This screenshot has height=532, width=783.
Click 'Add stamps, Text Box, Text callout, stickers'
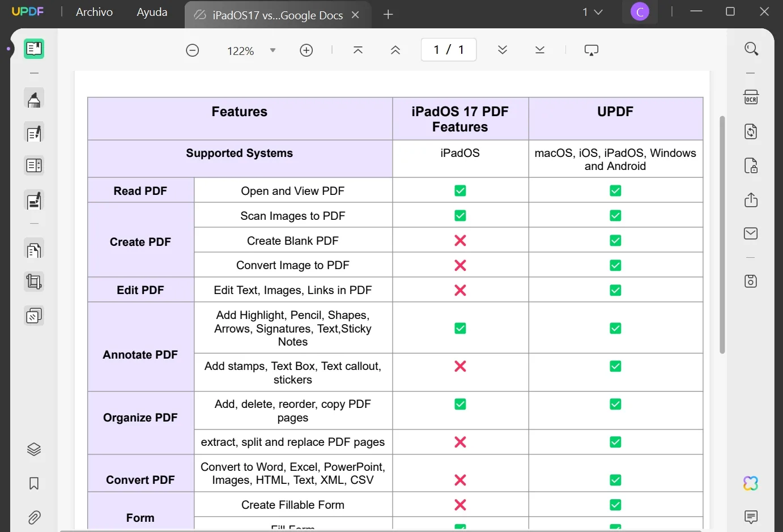[293, 373]
